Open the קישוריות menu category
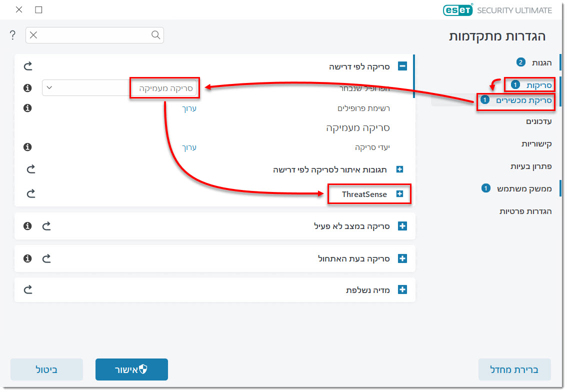This screenshot has width=567, height=392. [536, 144]
